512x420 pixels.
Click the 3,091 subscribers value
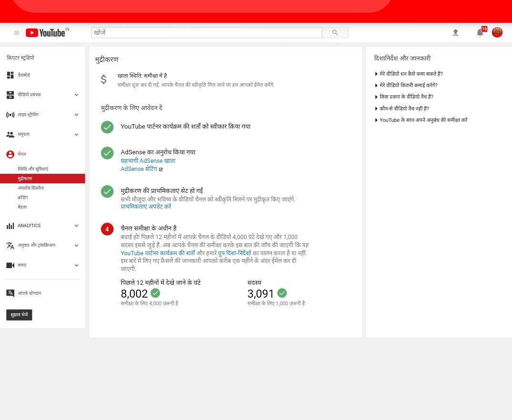point(260,293)
